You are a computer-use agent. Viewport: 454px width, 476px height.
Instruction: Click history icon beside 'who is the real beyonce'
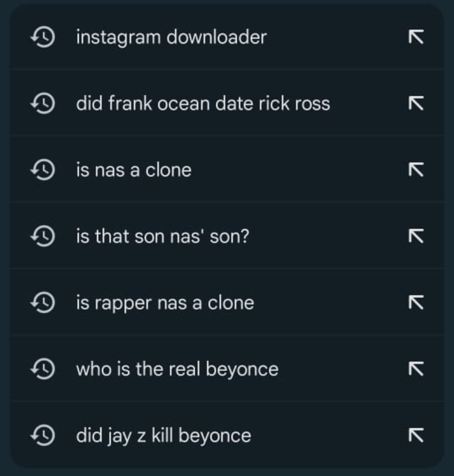coord(43,369)
